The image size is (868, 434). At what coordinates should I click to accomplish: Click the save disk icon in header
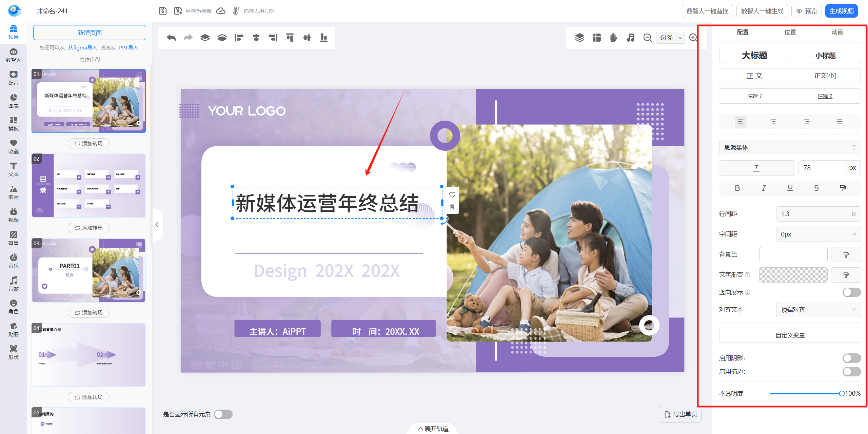click(163, 11)
